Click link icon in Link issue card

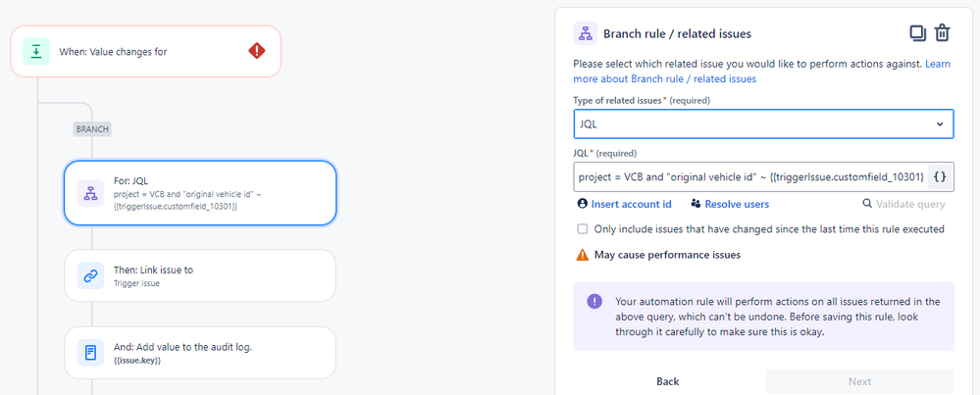coord(90,275)
